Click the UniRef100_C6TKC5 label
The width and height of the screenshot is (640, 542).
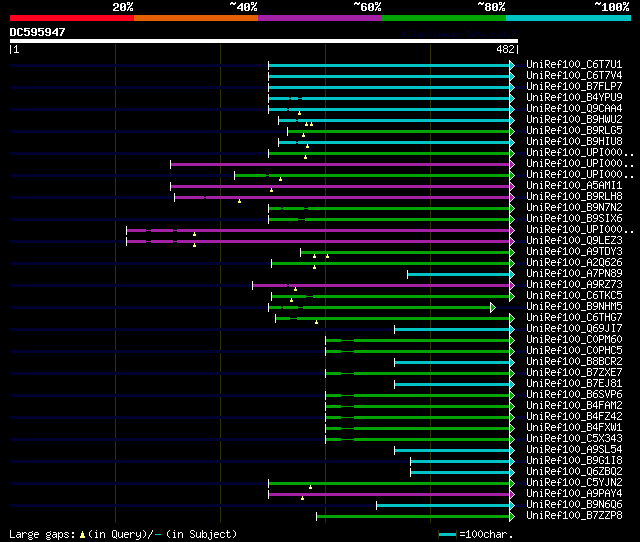[x=574, y=296]
